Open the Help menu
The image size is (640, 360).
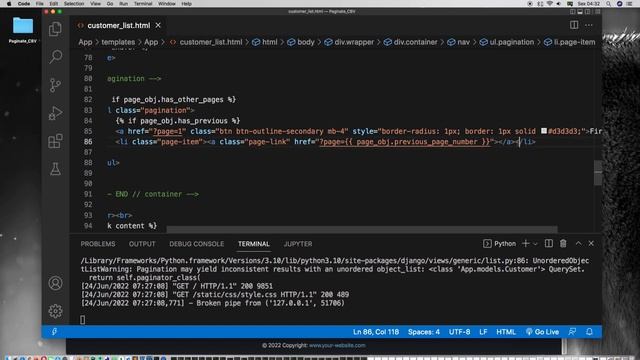(x=187, y=4)
